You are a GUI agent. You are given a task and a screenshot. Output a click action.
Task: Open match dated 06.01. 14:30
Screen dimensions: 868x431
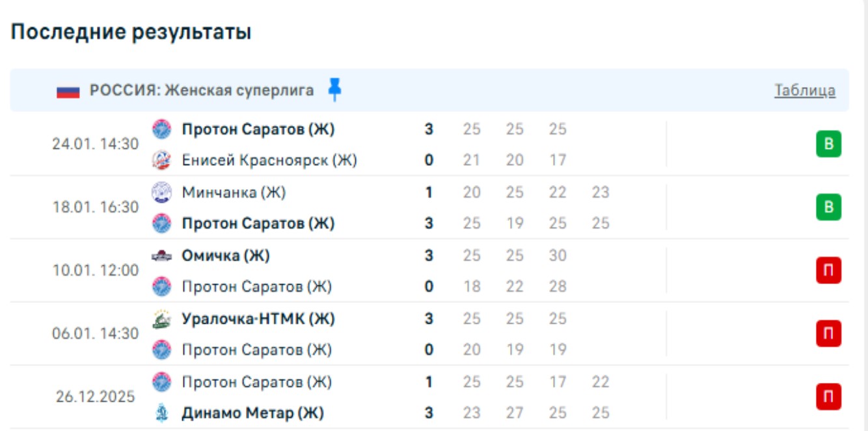click(x=96, y=333)
